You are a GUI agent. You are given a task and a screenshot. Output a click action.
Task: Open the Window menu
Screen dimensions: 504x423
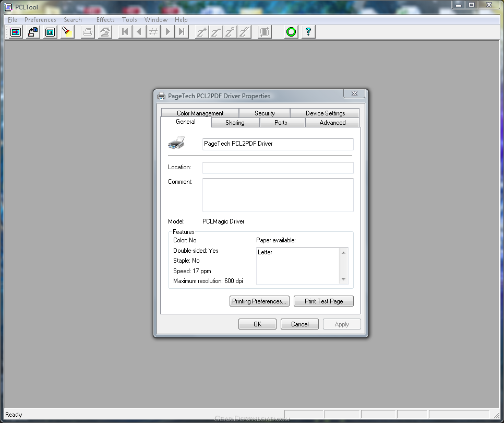pos(156,20)
